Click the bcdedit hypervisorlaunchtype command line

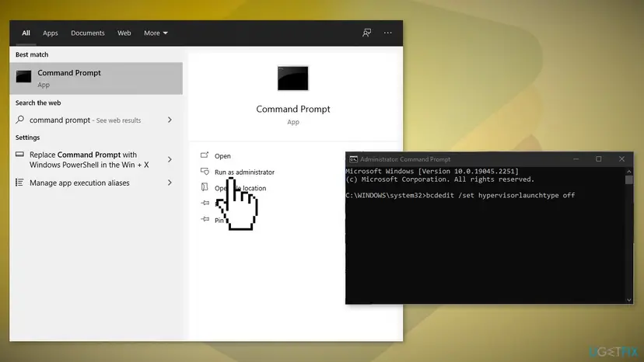[460, 195]
